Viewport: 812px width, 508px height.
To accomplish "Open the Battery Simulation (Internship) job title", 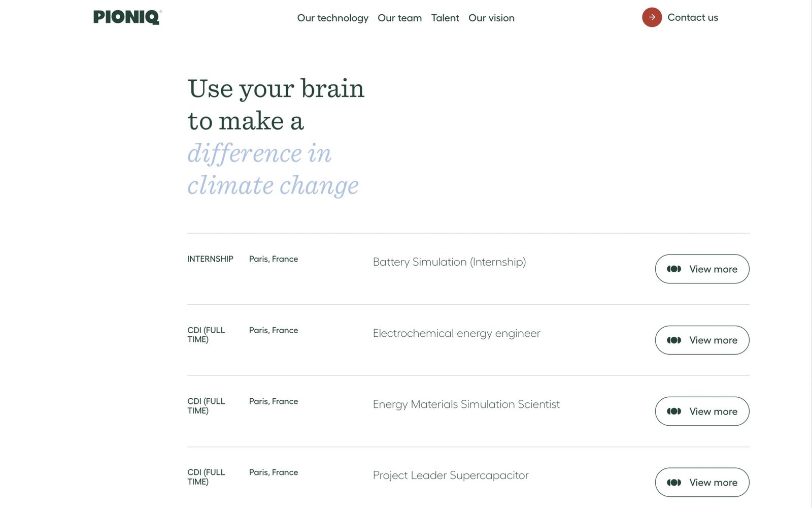I will [x=449, y=262].
